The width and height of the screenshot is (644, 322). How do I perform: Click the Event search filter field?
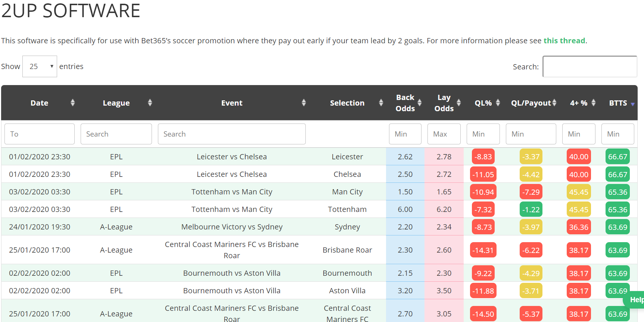coord(232,134)
